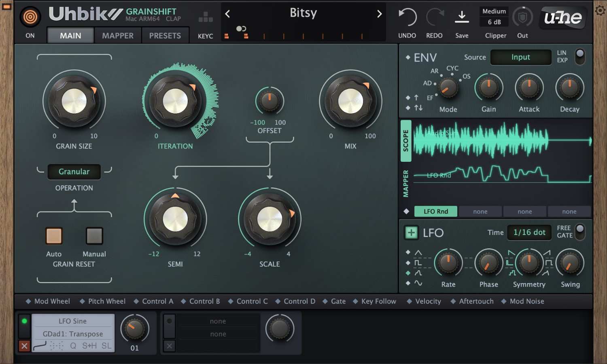Switch envelope from LIN to EXP
The image size is (607, 364).
(580, 57)
